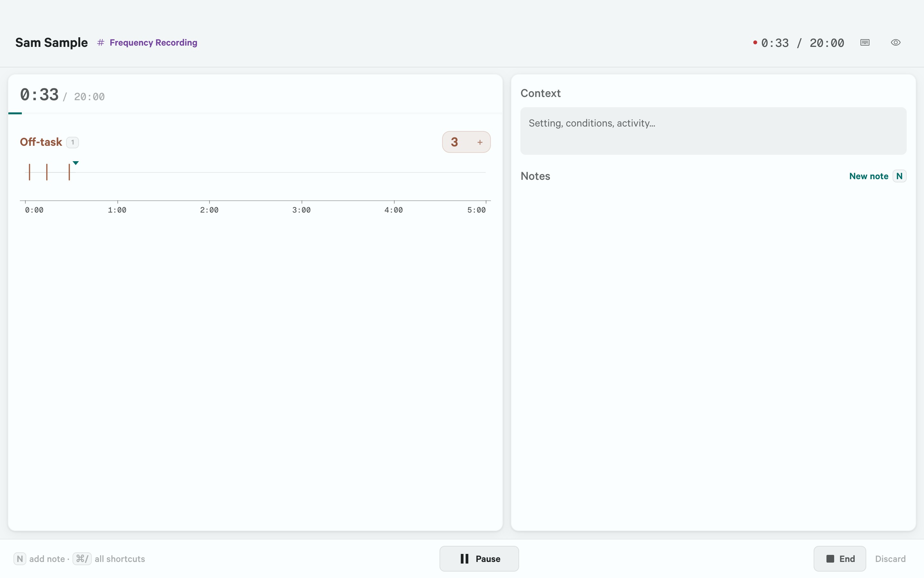
Task: Click the Notes section heading
Action: [535, 176]
